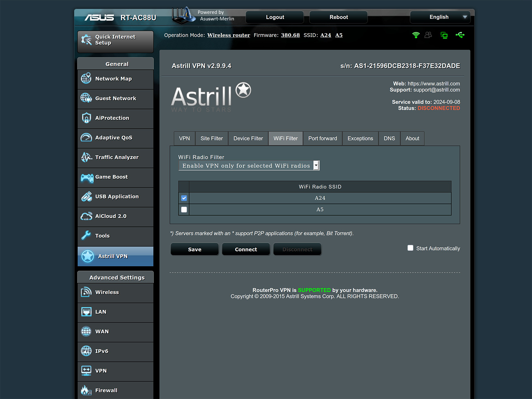Viewport: 532px width, 399px height.
Task: Click the Save button
Action: 195,249
